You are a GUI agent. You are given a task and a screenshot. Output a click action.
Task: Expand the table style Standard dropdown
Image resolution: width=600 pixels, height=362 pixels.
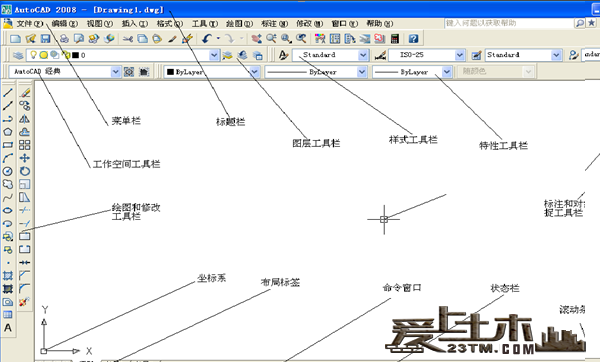click(x=556, y=55)
